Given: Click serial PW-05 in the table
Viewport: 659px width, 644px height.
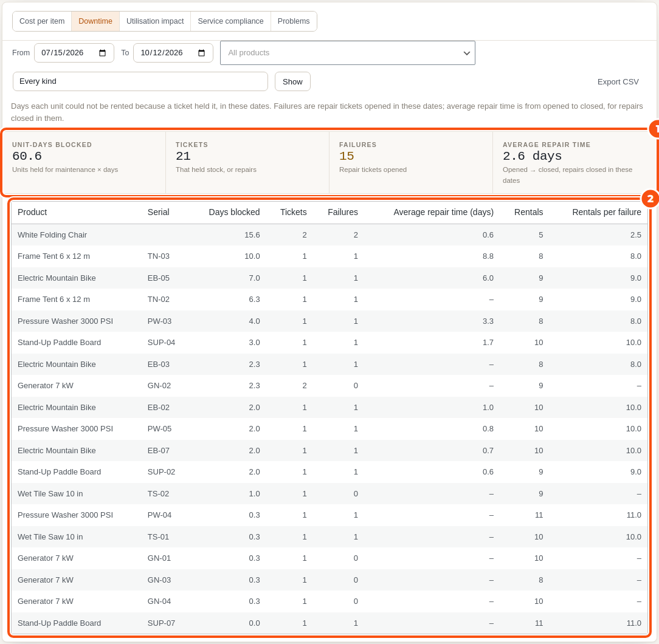Looking at the screenshot, I should [x=159, y=429].
